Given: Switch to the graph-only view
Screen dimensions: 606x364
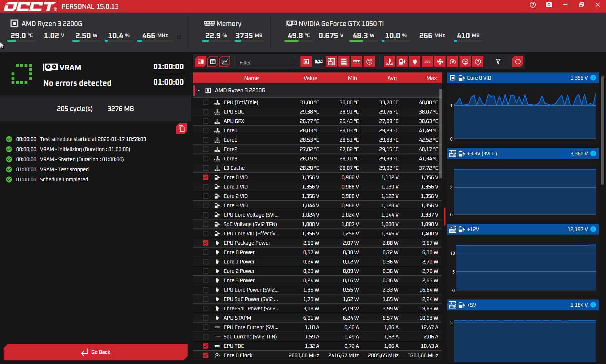Looking at the screenshot, I should (x=225, y=62).
